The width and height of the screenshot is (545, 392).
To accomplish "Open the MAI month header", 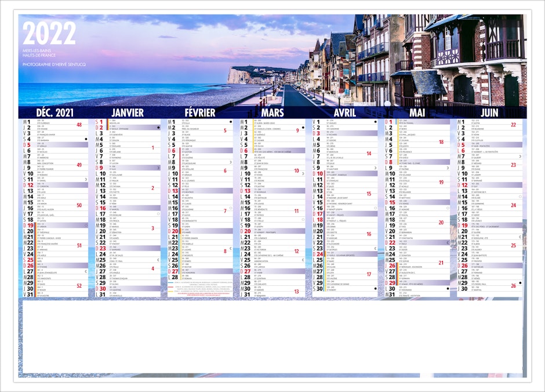I will [417, 112].
